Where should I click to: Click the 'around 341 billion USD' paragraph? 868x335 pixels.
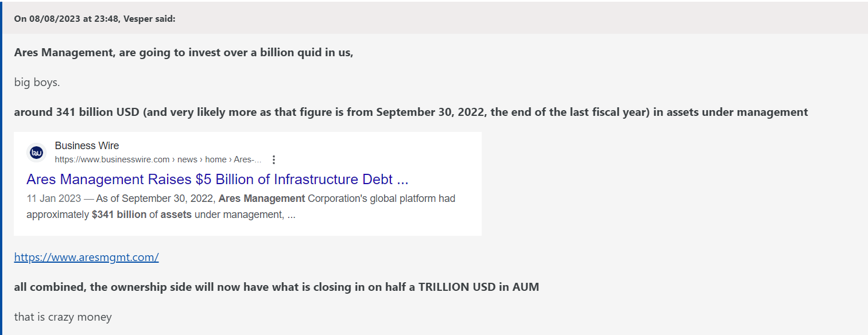(411, 112)
